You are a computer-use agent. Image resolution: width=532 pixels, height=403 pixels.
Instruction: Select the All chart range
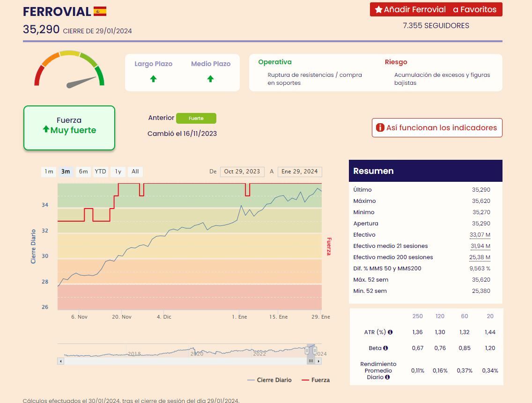tap(135, 172)
